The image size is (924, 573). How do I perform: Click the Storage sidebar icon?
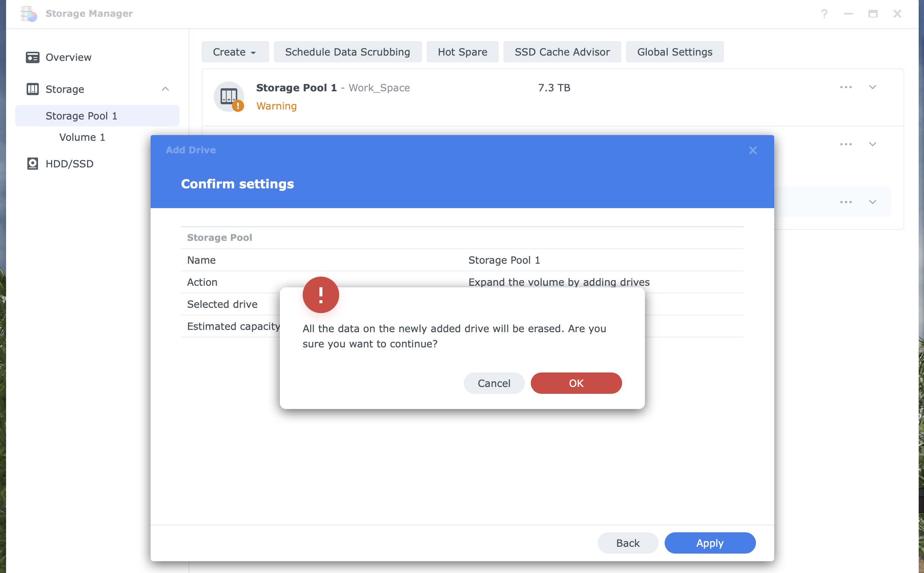(x=33, y=89)
